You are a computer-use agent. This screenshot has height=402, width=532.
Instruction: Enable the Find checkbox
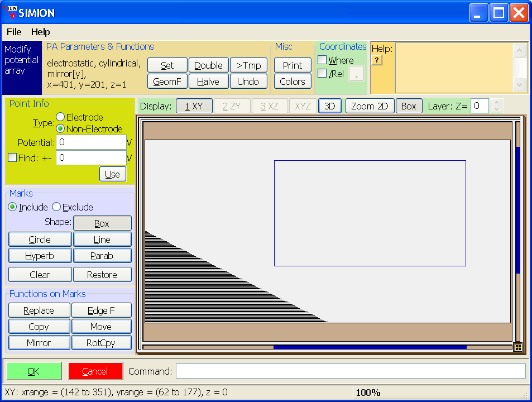pyautogui.click(x=12, y=157)
